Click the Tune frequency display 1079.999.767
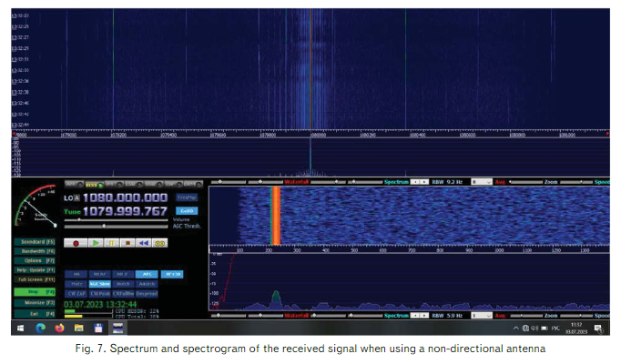Screen dimensions: 621x364 coord(125,211)
